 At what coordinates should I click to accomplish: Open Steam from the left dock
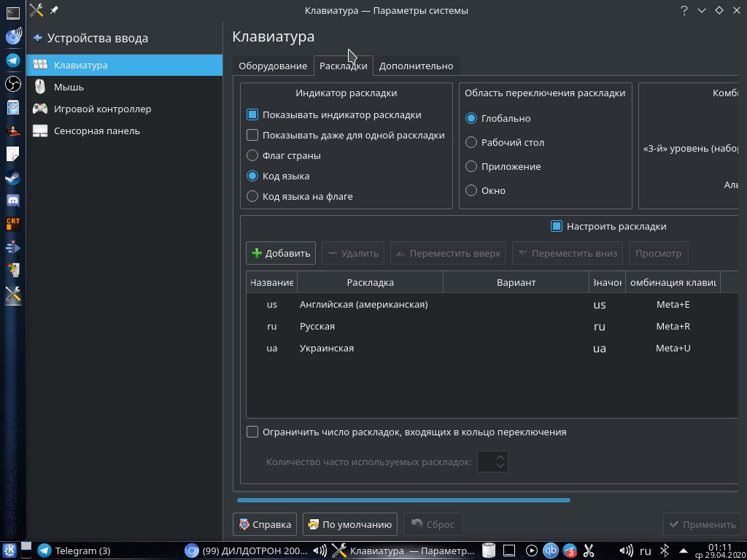13,178
